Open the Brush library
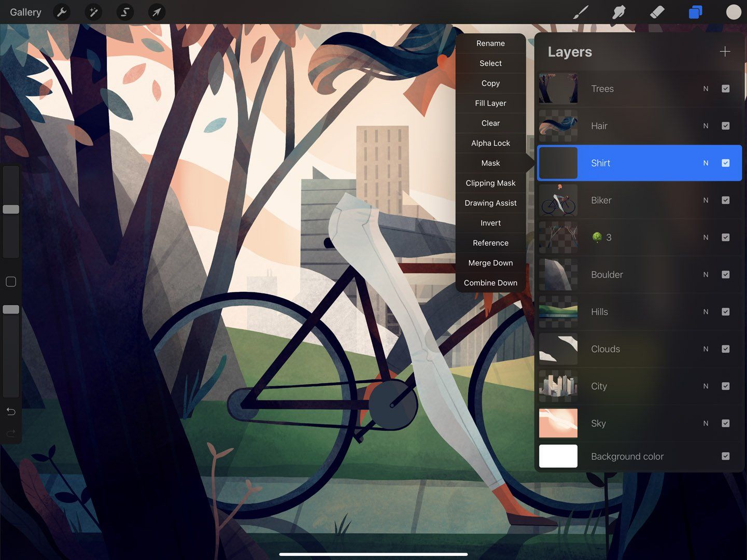Screen dimensions: 747x560 pos(580,11)
